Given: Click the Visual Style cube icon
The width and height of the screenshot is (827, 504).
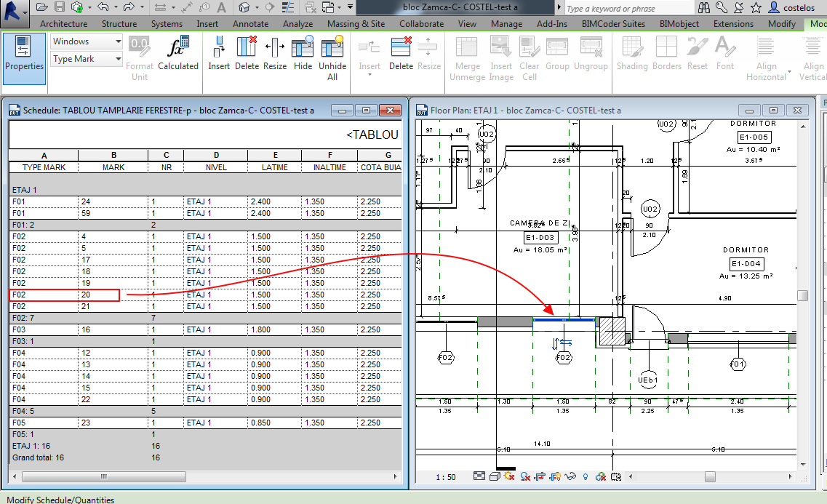Looking at the screenshot, I should click(x=494, y=476).
